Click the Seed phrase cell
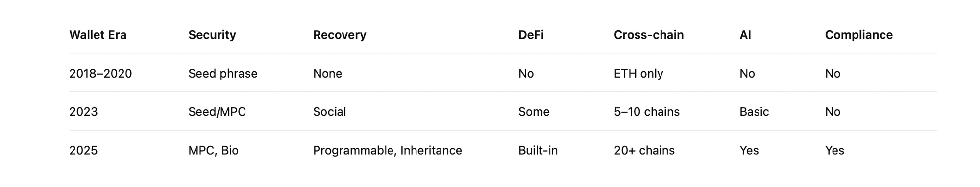980x187 pixels. click(x=223, y=73)
